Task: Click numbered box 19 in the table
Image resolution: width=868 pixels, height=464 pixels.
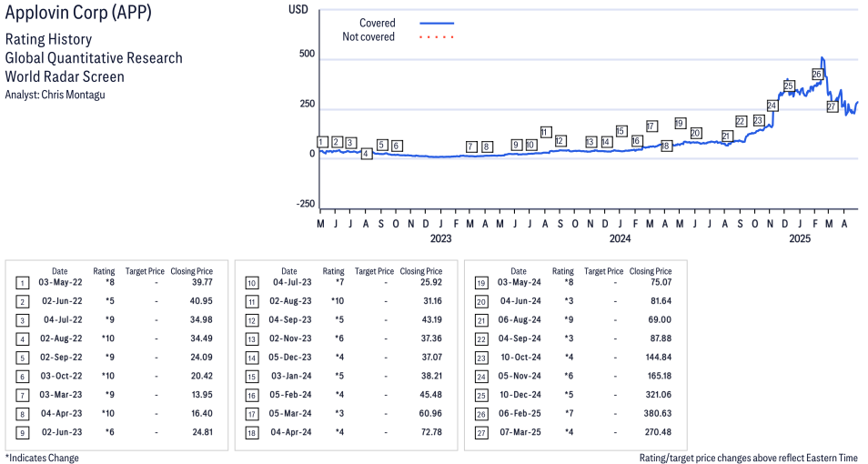Action: click(481, 284)
